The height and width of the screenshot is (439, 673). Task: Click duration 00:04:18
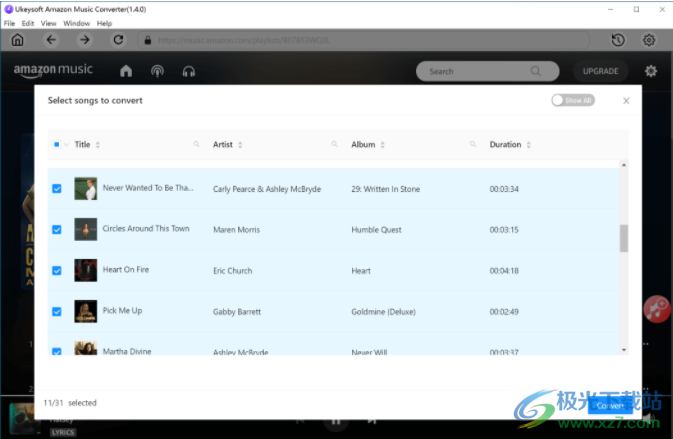(x=504, y=271)
